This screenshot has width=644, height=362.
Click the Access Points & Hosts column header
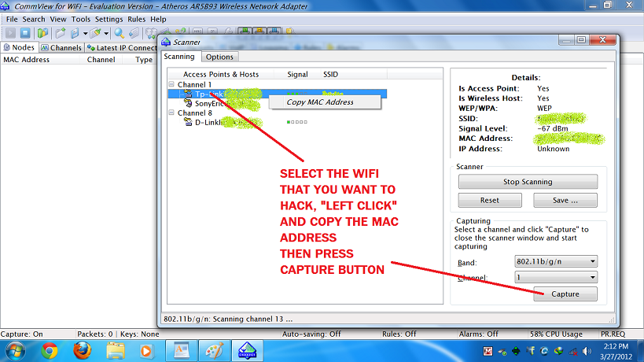(221, 75)
